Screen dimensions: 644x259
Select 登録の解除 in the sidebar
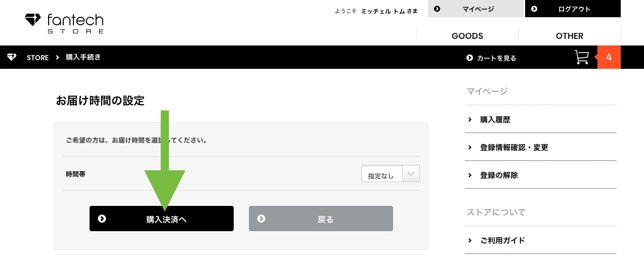(540, 176)
